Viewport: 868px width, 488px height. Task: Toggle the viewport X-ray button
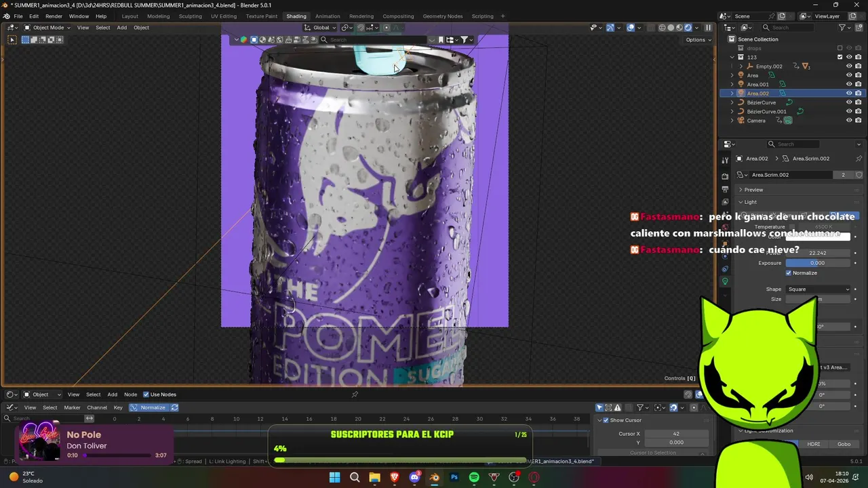point(651,28)
